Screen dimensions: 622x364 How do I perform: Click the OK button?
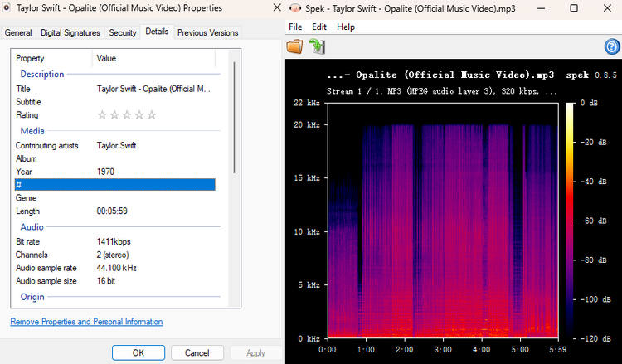(138, 352)
